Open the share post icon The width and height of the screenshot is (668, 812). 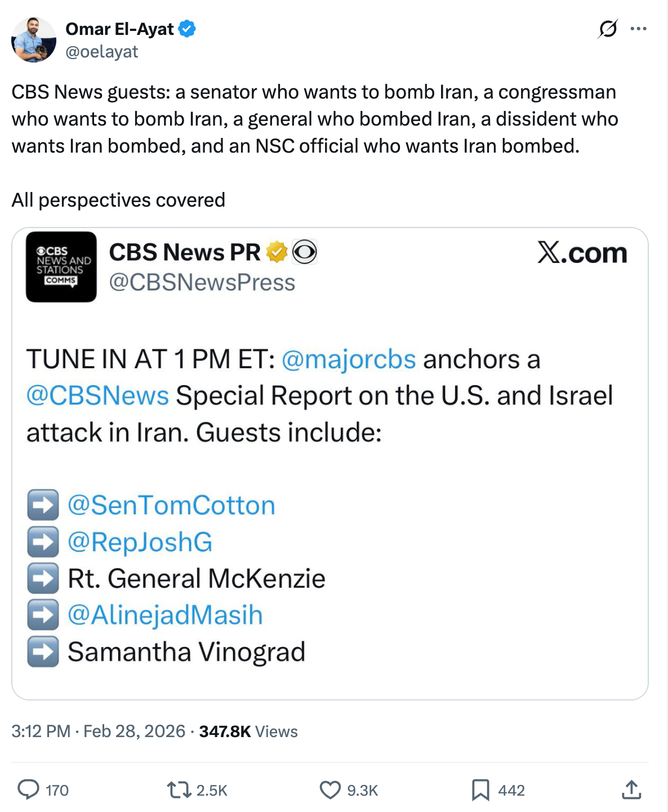(x=631, y=789)
